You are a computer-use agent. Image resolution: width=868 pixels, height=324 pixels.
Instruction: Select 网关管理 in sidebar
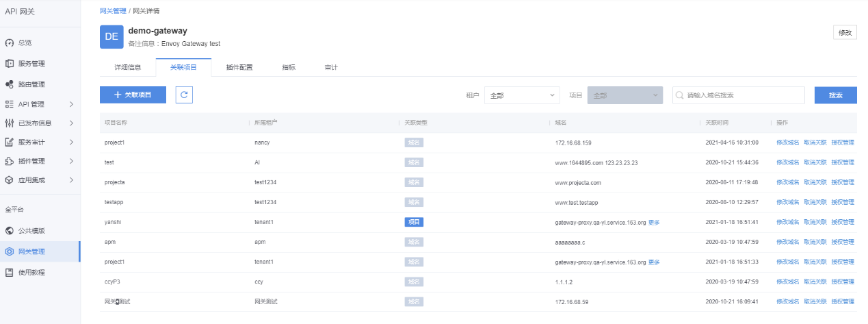click(31, 251)
